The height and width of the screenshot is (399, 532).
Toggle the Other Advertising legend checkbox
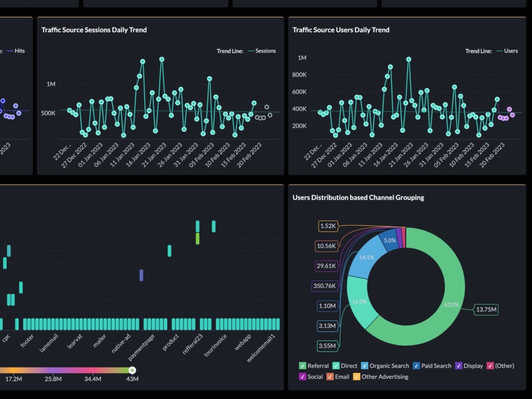point(356,377)
